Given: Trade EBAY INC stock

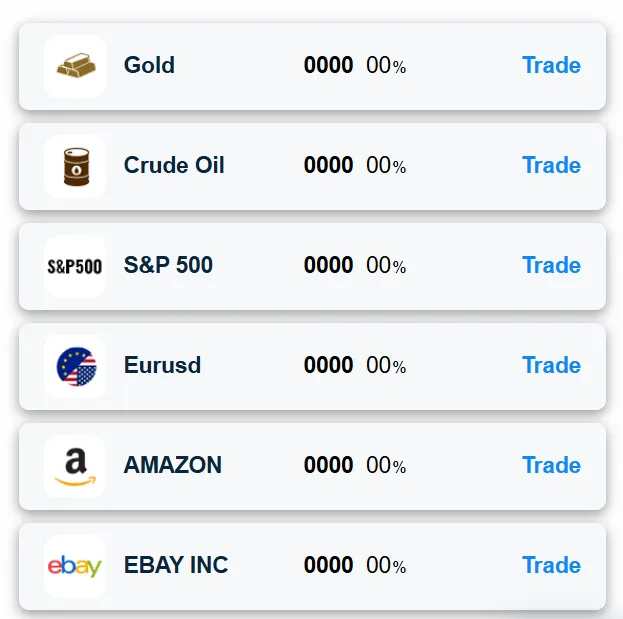Looking at the screenshot, I should 551,566.
